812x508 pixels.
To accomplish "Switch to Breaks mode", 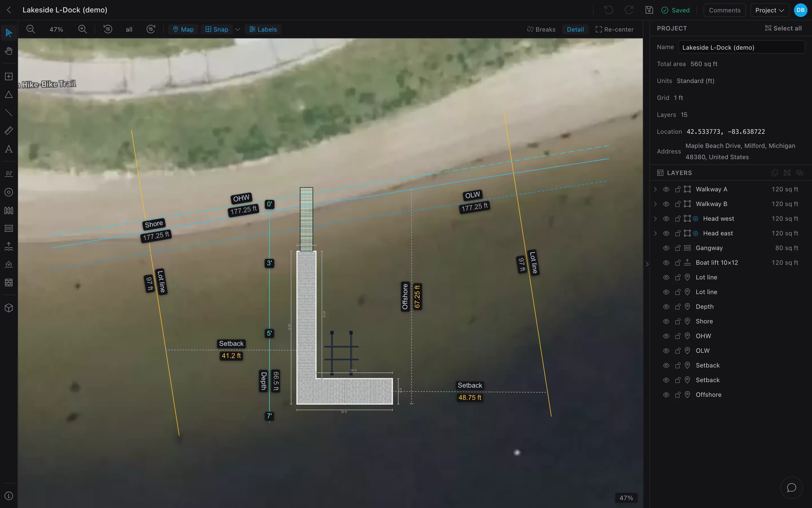I will pos(541,30).
